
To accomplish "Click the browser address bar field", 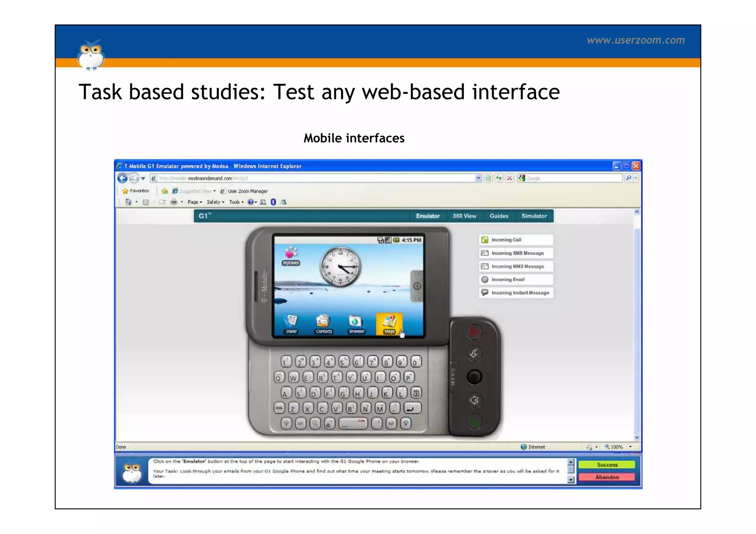I will point(314,178).
